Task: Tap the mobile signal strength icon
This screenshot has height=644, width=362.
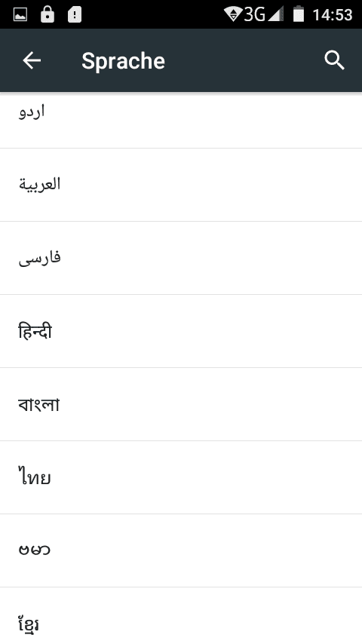Action: pos(276,14)
